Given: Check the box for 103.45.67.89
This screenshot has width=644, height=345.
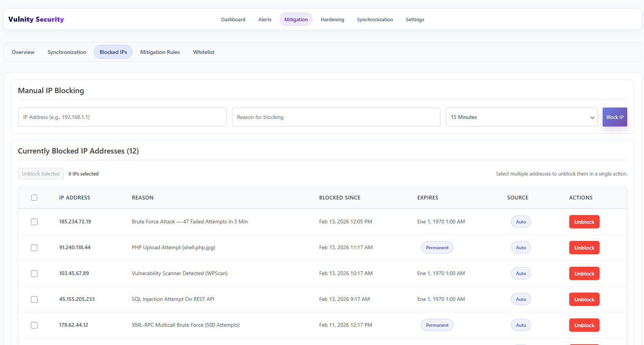Looking at the screenshot, I should [34, 274].
